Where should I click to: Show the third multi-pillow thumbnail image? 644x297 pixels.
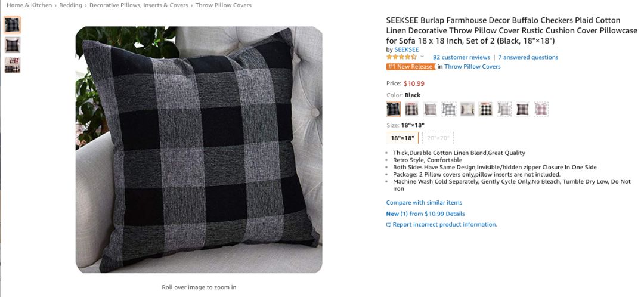pos(13,65)
